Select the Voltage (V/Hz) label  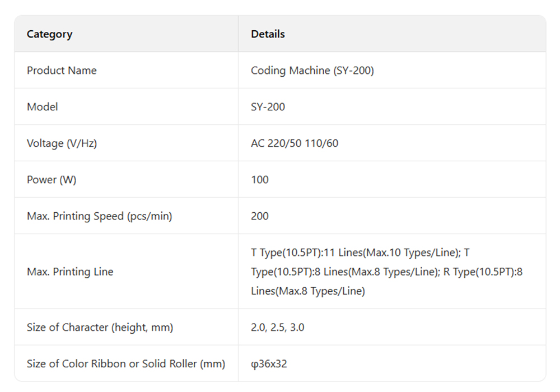click(62, 143)
